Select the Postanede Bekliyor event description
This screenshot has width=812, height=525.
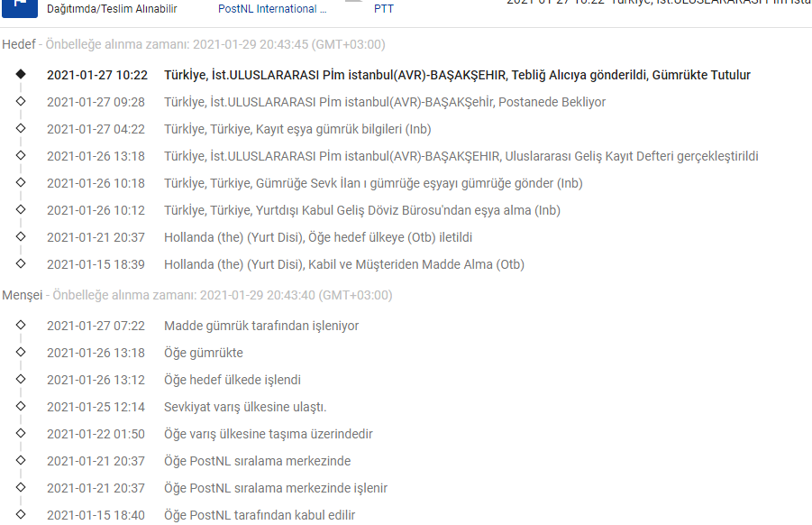tap(385, 102)
